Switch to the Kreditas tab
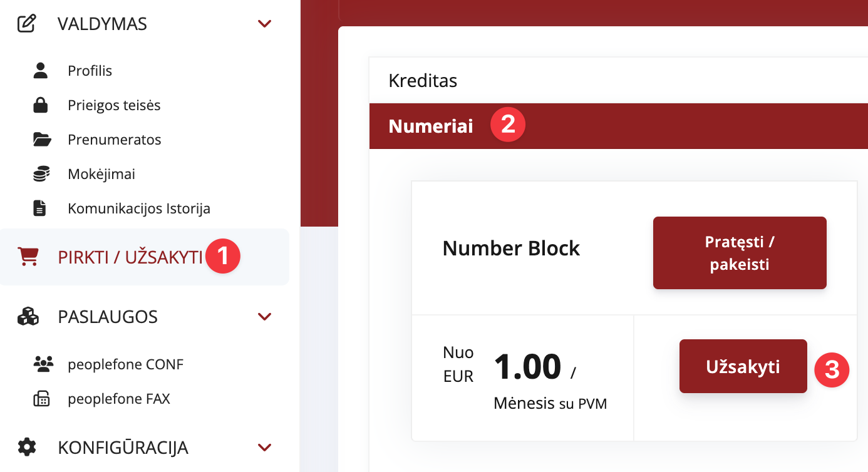Screen dimensions: 868x472 coord(423,81)
